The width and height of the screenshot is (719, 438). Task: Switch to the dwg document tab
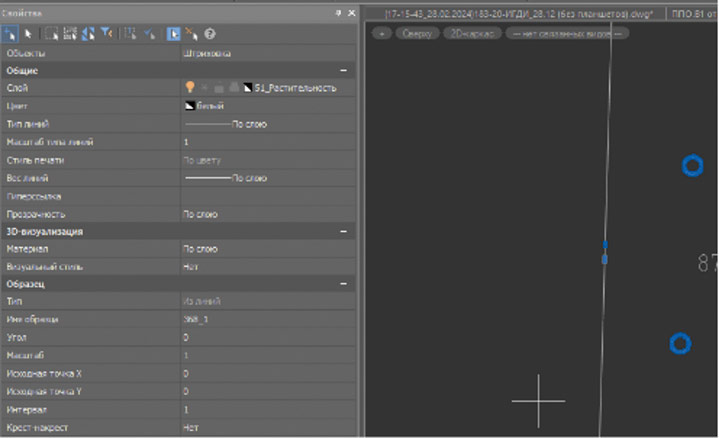[x=518, y=14]
